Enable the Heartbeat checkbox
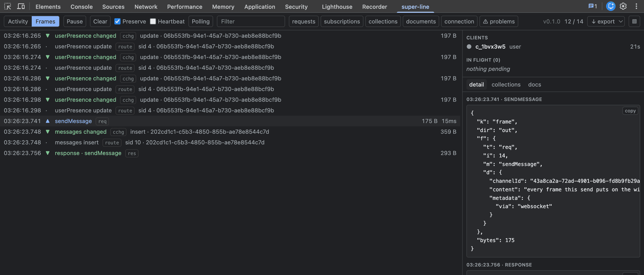 tap(153, 21)
